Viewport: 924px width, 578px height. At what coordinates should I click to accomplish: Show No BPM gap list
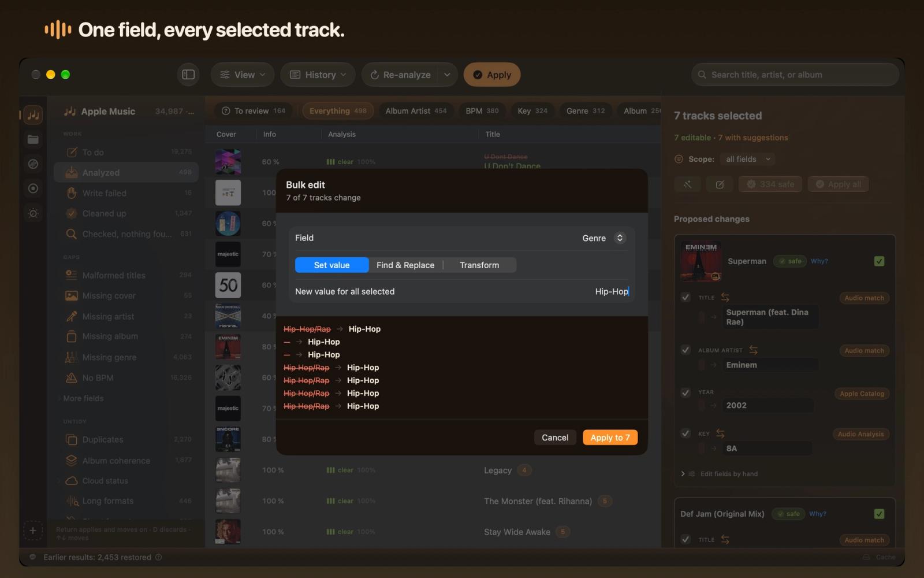(126, 377)
